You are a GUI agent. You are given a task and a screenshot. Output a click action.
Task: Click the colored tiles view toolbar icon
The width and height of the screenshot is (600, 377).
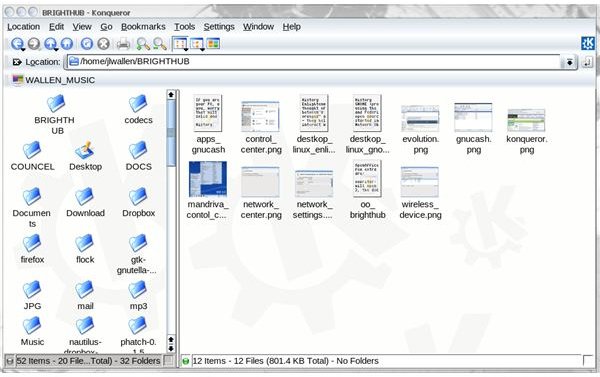(x=214, y=43)
